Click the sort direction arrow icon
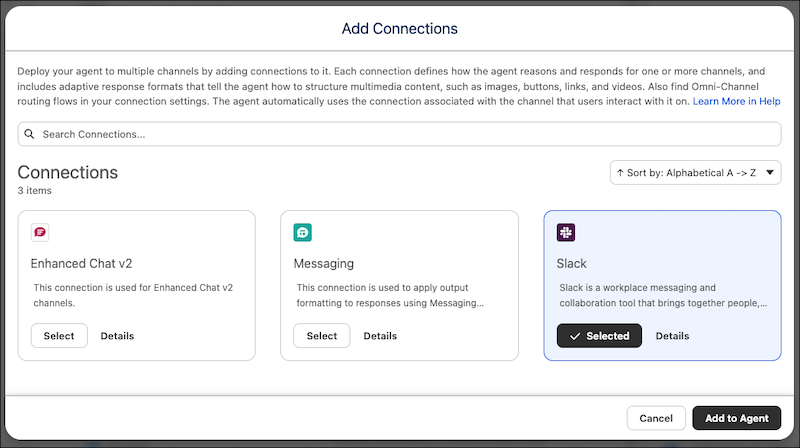The width and height of the screenshot is (800, 448). pyautogui.click(x=620, y=173)
